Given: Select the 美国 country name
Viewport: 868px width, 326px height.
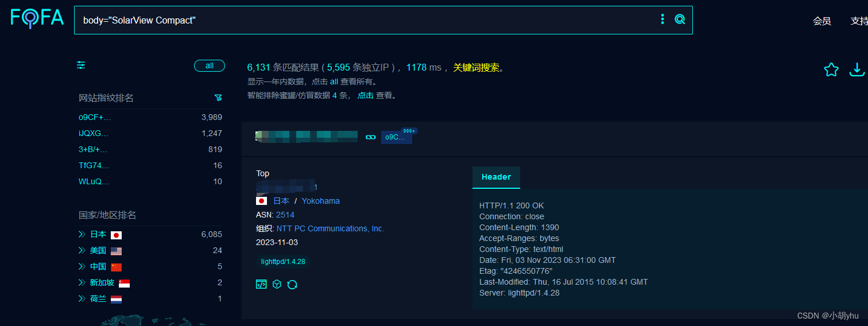Looking at the screenshot, I should [x=98, y=250].
